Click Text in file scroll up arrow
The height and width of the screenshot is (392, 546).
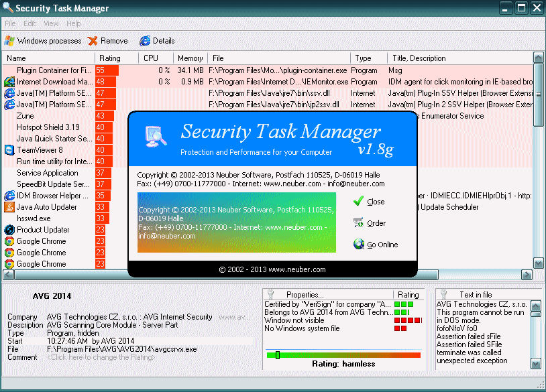tap(535, 306)
